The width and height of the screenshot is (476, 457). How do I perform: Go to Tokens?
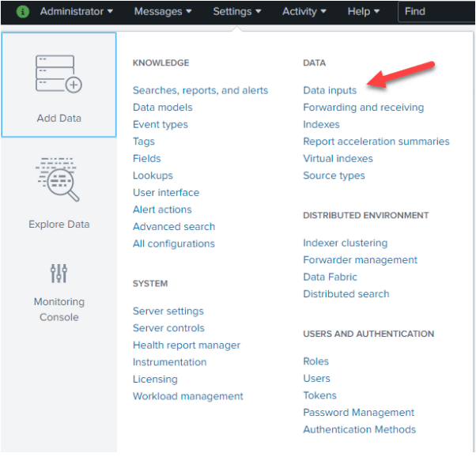(319, 395)
